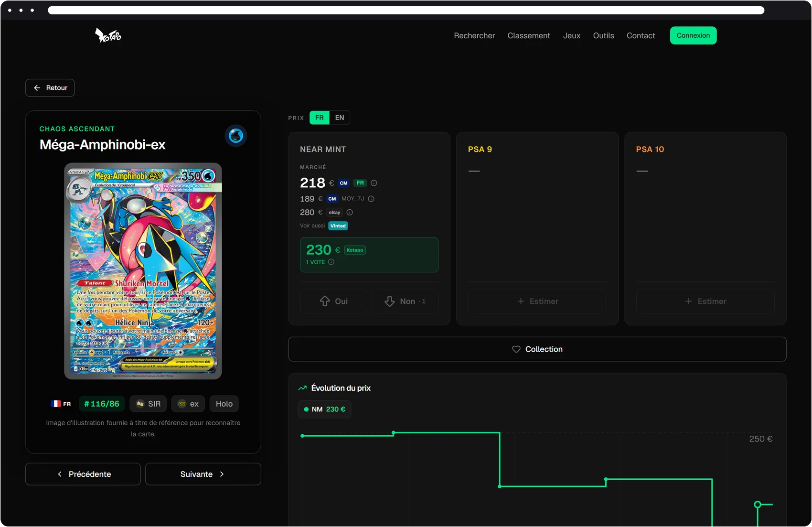Click the Kotapo logo
Screen dimensions: 812x527
pyautogui.click(x=108, y=35)
